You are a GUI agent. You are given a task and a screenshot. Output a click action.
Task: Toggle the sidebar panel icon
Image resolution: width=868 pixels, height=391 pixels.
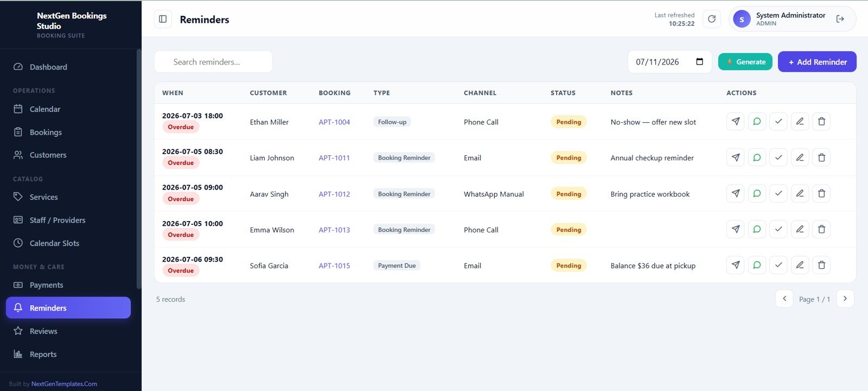pos(163,19)
